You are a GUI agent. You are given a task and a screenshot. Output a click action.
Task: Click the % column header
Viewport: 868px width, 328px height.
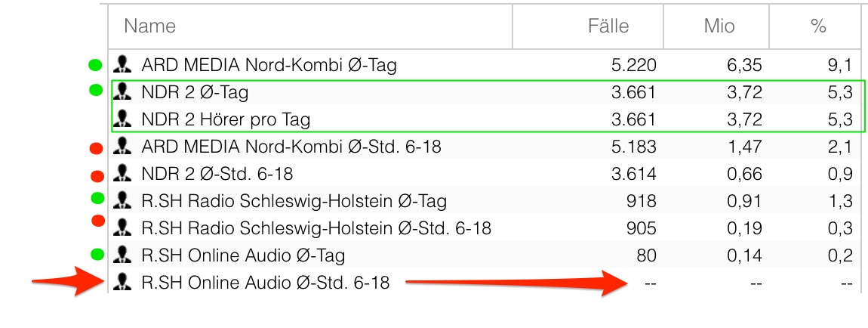(x=818, y=26)
